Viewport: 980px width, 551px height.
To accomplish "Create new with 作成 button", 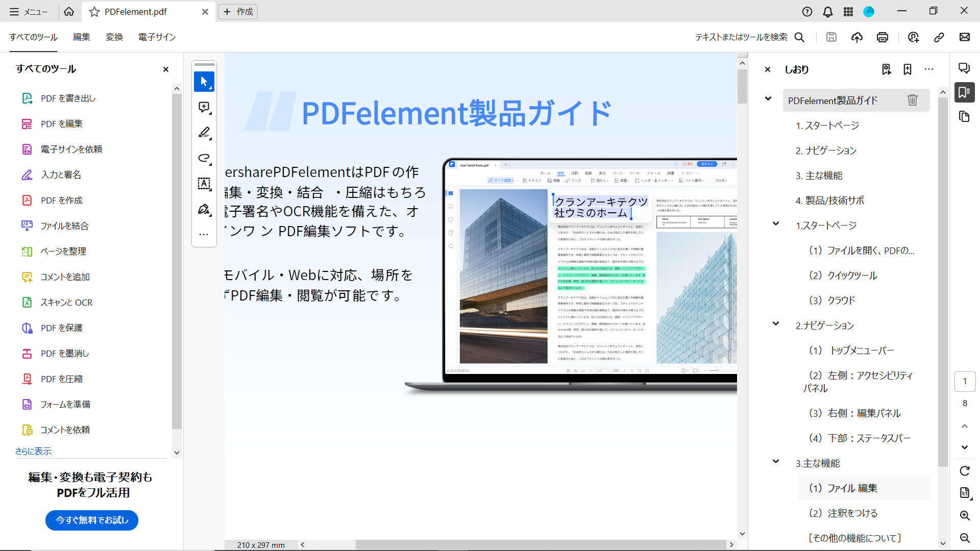I will [238, 11].
